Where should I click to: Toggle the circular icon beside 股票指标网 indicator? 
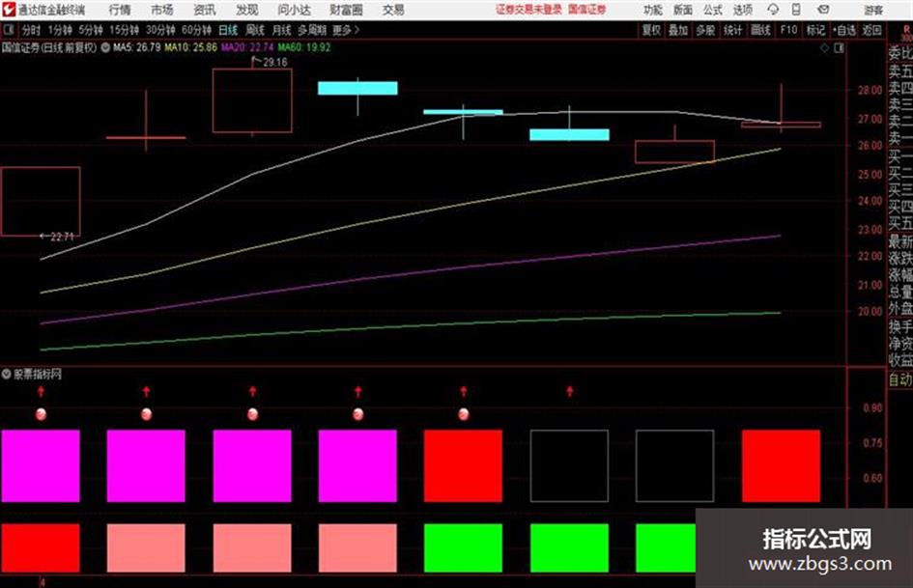pos(7,374)
